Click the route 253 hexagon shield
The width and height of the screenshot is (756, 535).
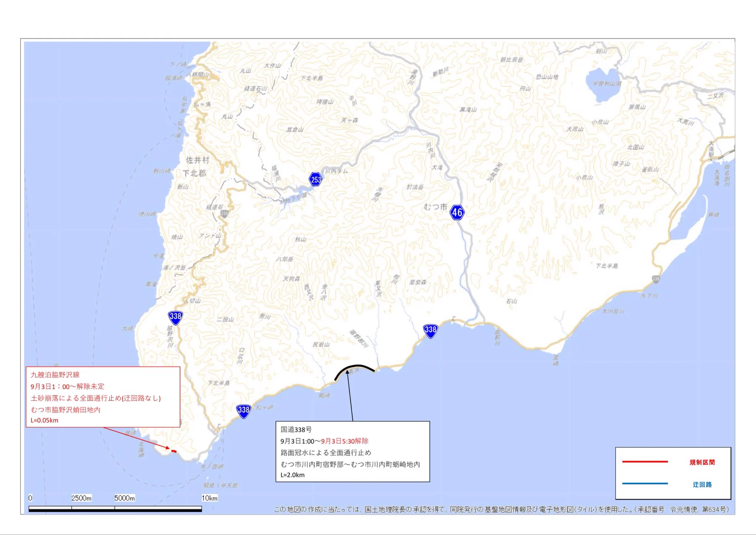tap(316, 179)
